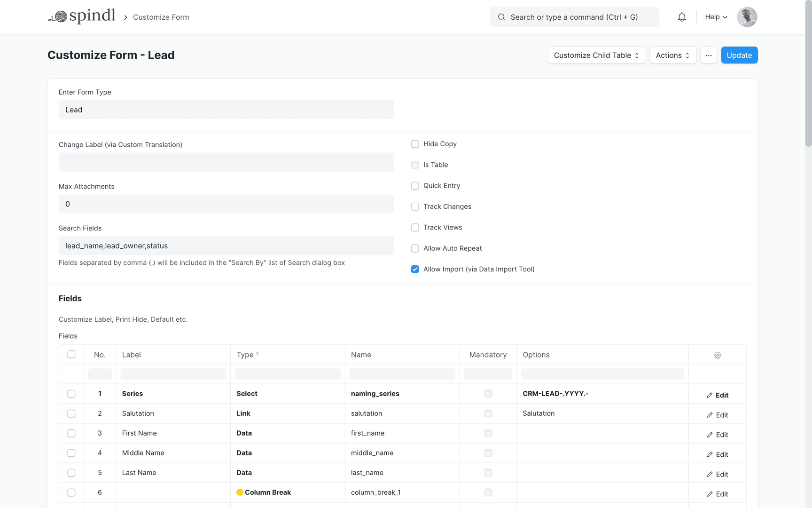This screenshot has width=812, height=508.
Task: Check the row checkbox for Salutation field
Action: click(71, 413)
